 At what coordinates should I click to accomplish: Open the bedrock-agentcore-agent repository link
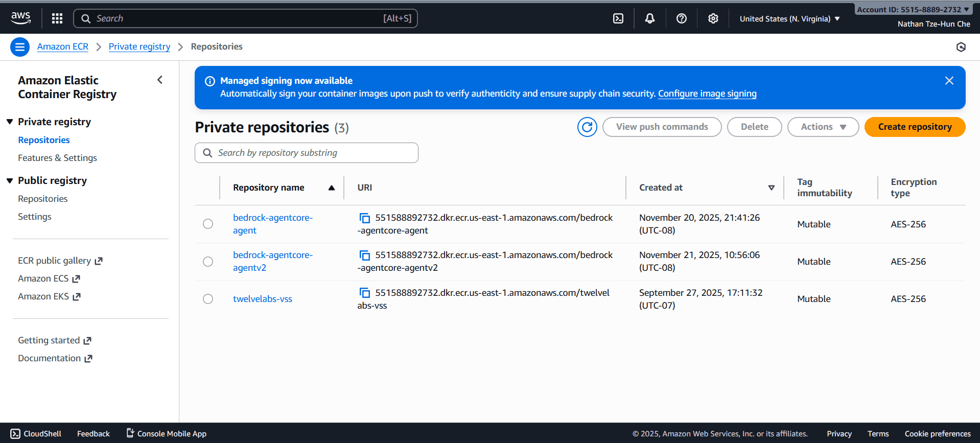pos(273,224)
